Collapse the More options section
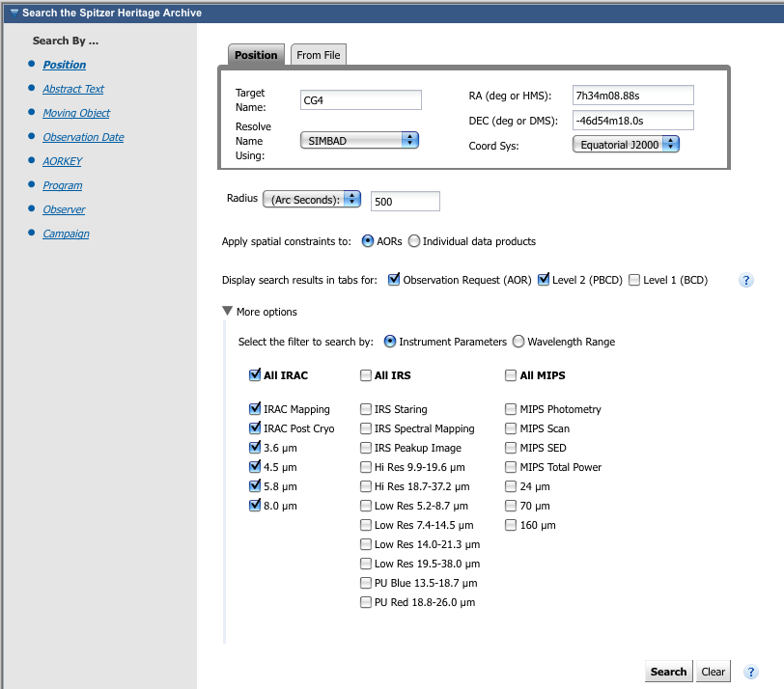 click(228, 312)
